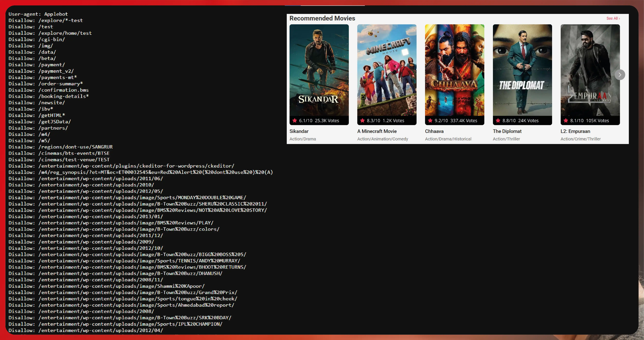Click the See All link
The image size is (644, 340).
pyautogui.click(x=613, y=18)
